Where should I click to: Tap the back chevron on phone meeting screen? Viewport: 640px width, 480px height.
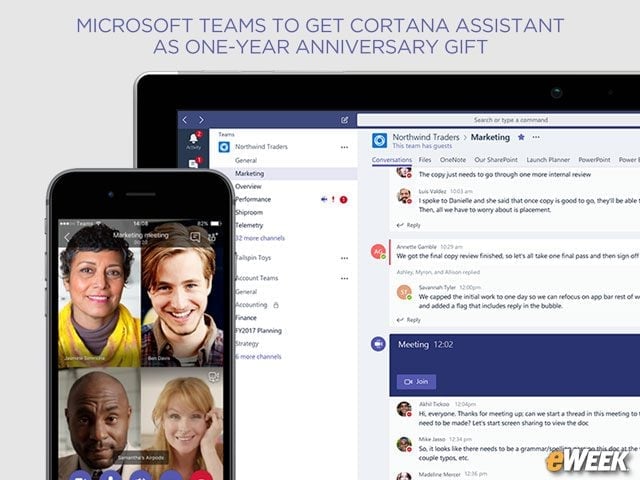click(x=67, y=237)
